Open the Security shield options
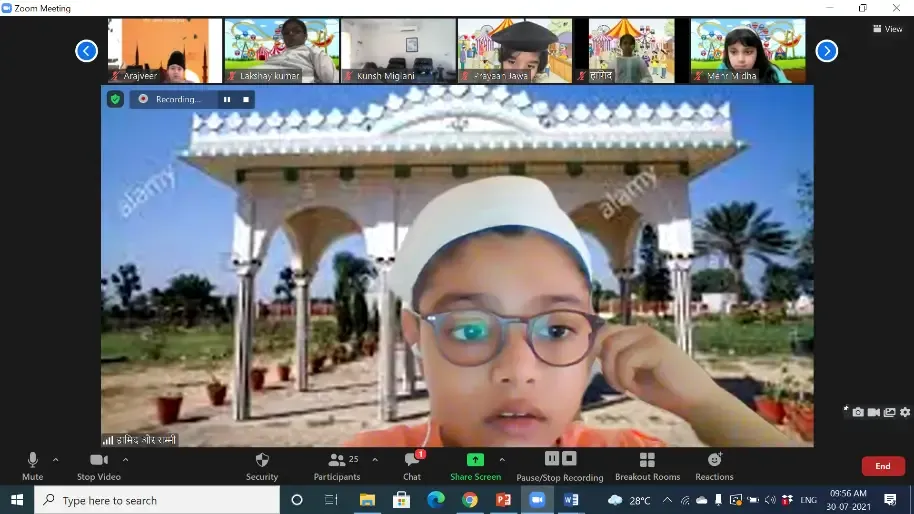914x514 pixels. (262, 460)
